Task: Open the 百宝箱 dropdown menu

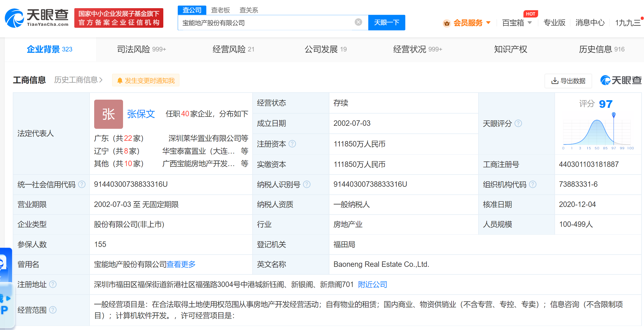Action: click(530, 23)
